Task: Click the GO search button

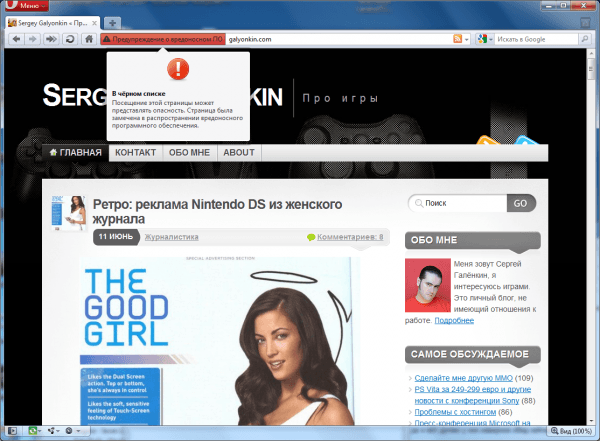Action: point(520,203)
